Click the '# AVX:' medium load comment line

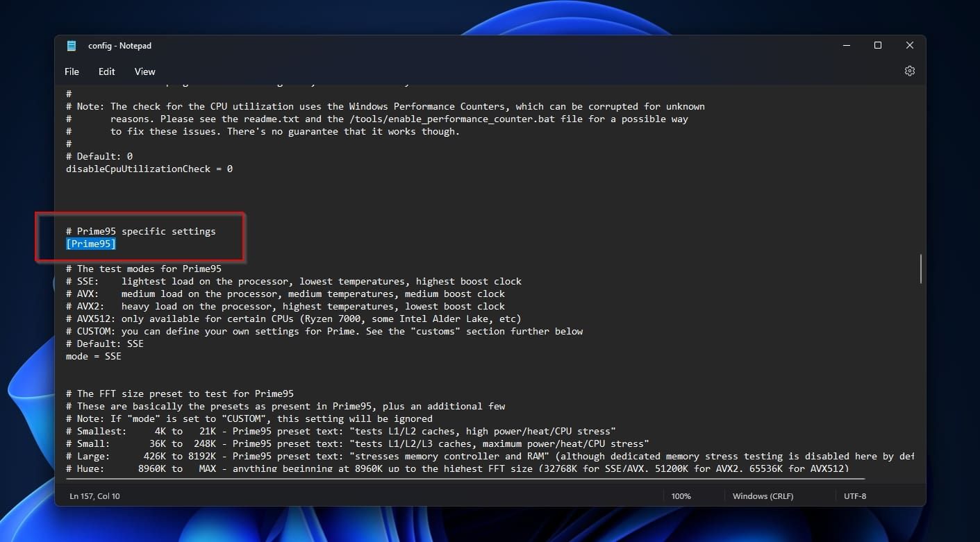285,294
